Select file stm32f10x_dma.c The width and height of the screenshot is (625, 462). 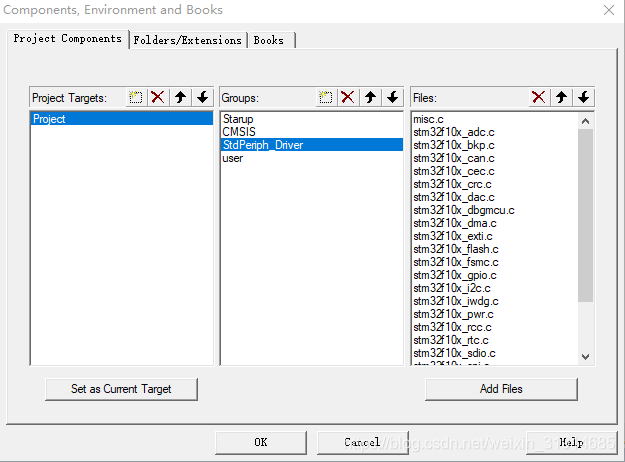[x=495, y=223]
